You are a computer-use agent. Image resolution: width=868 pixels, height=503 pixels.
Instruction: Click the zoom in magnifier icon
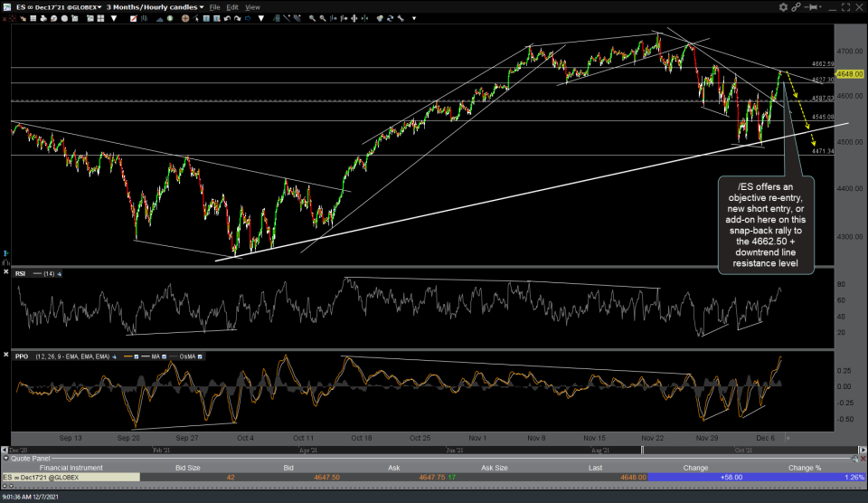312,18
